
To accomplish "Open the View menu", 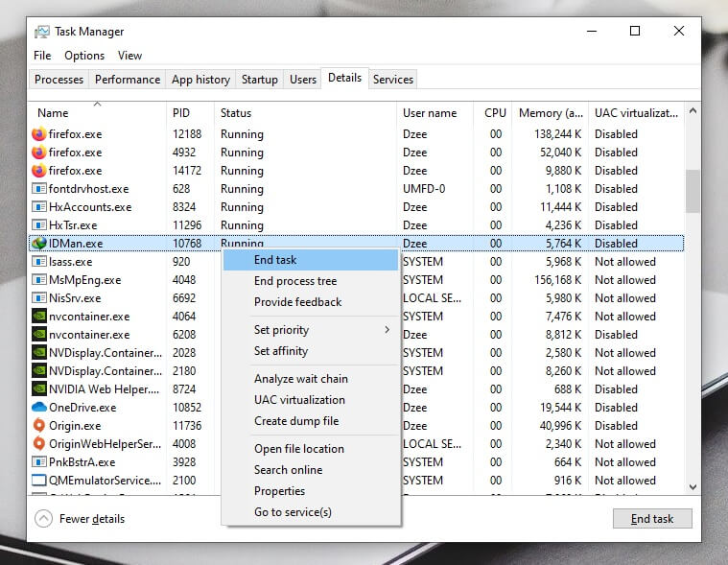I will pyautogui.click(x=129, y=56).
